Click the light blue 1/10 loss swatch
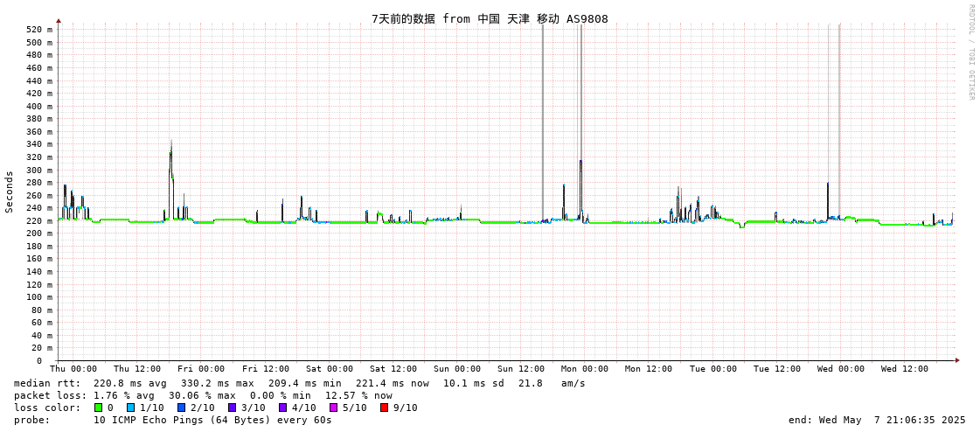The height and width of the screenshot is (432, 980). [x=130, y=408]
